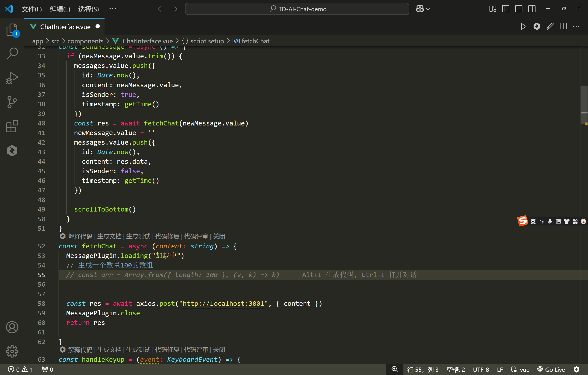Open the Accounts icon in activity bar
Screen dimensions: 588x375
(x=12, y=327)
